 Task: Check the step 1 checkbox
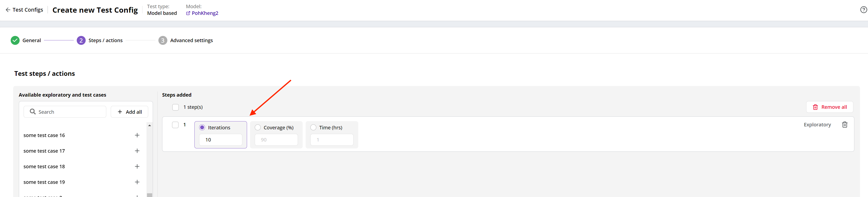175,124
